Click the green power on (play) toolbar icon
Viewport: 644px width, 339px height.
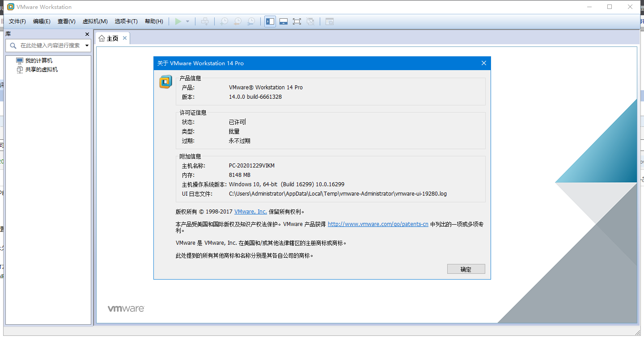(178, 21)
